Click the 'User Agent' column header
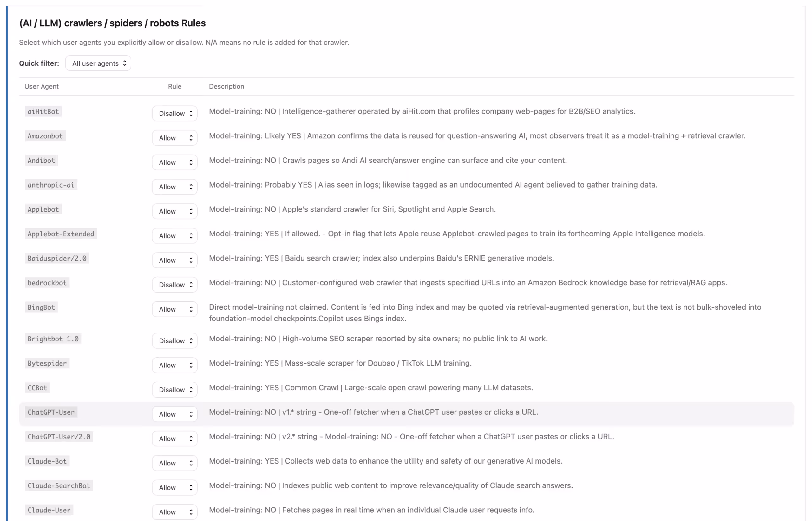Screen dimensions: 812x521 pyautogui.click(x=42, y=86)
